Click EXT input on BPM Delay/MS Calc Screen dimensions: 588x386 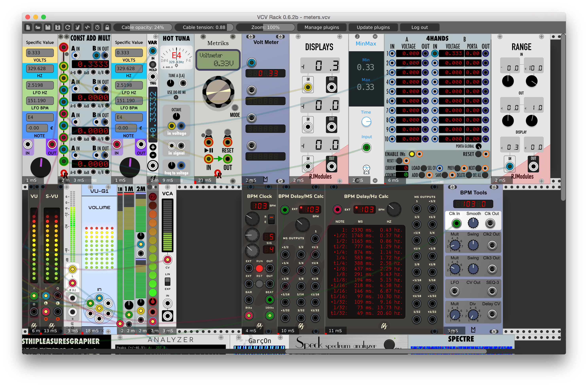point(285,210)
